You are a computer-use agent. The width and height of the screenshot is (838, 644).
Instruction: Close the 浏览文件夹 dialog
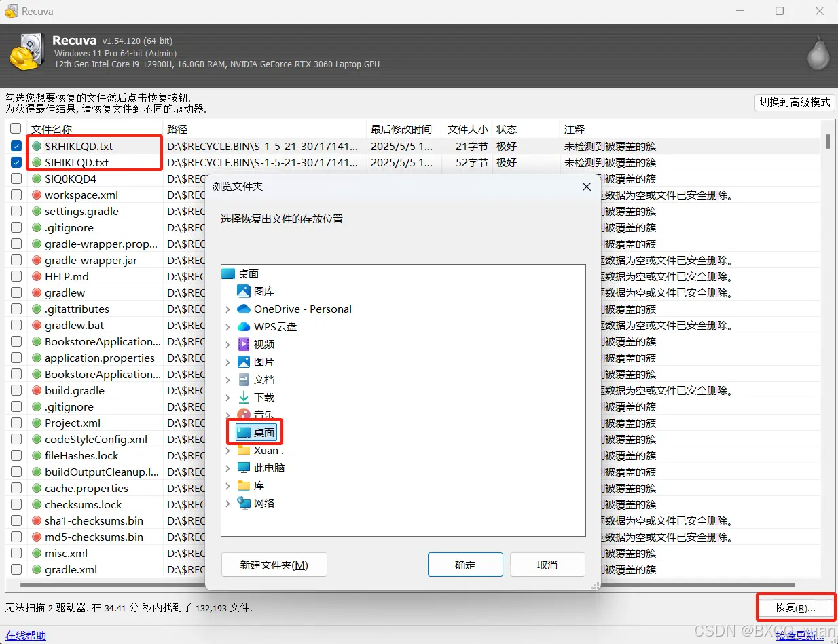(x=587, y=187)
